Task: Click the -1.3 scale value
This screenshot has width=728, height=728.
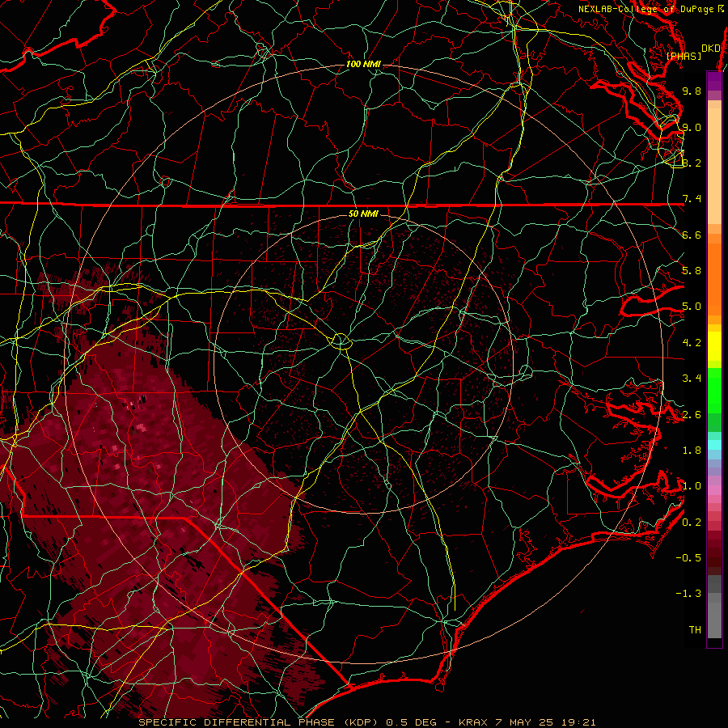Action: coord(688,594)
